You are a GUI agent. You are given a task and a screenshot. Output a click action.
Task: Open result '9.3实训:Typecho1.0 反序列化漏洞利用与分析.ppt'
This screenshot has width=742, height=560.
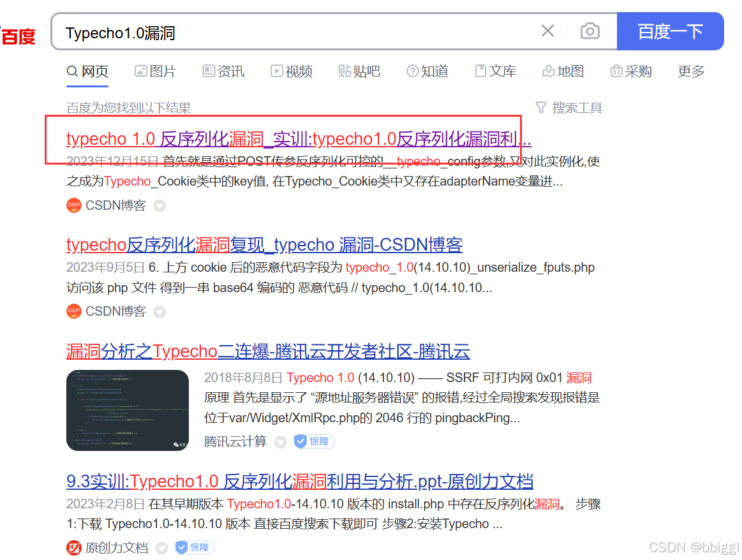point(300,482)
